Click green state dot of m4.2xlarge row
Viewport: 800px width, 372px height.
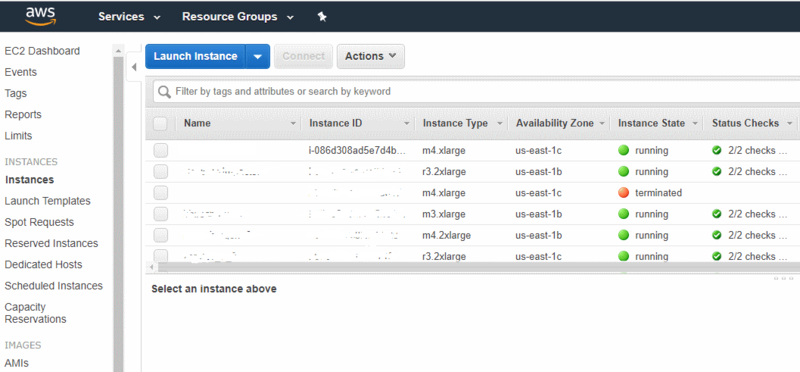623,235
